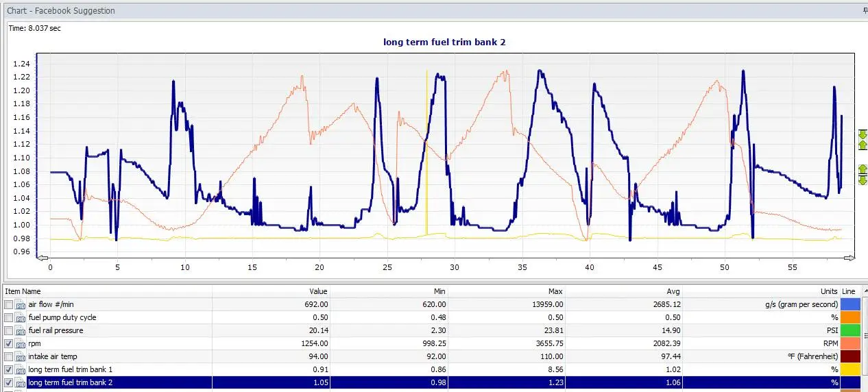
Task: Click the PID icon next to intake air temp
Action: click(x=21, y=356)
